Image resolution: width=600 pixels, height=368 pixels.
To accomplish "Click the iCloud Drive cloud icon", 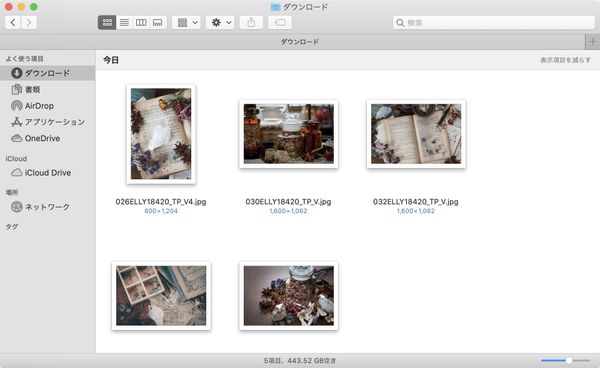I will coord(16,173).
